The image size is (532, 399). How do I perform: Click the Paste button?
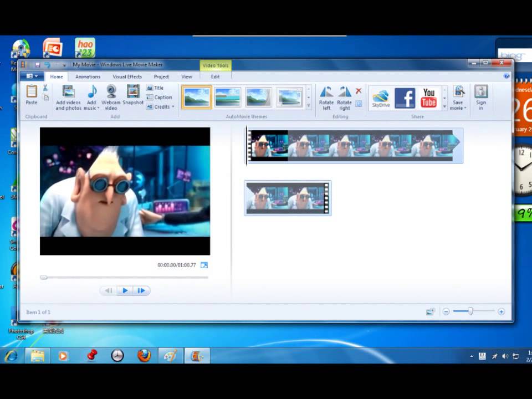pos(32,95)
